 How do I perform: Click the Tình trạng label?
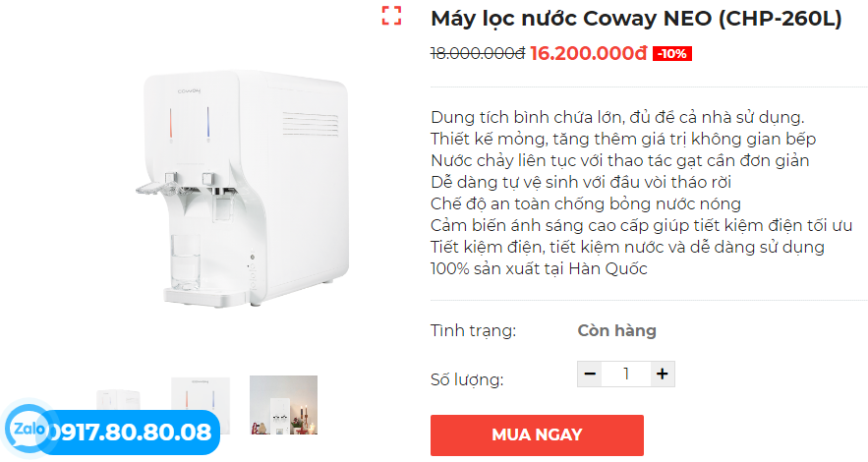tap(473, 331)
